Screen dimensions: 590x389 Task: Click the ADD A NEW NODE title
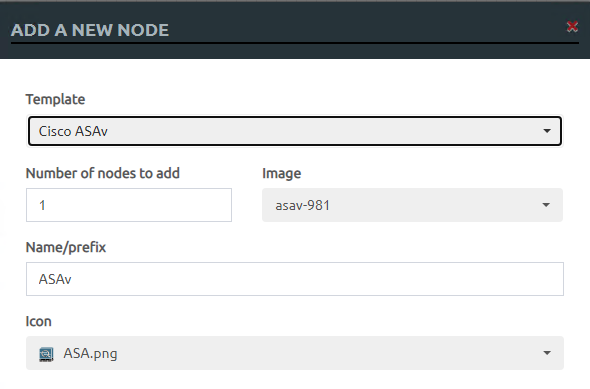coord(90,30)
